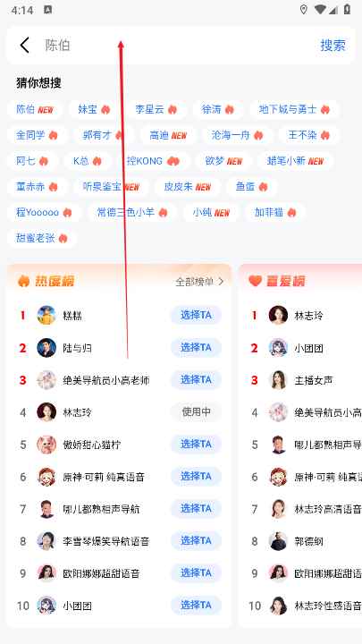
Task: Tap the 搜索 button
Action: coord(333,46)
